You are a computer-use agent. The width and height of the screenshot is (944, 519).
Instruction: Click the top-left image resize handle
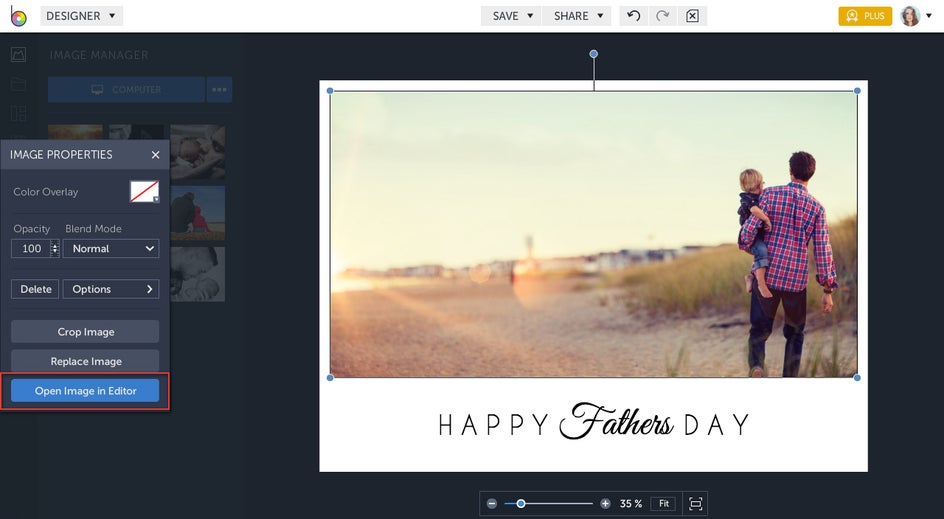(x=330, y=91)
